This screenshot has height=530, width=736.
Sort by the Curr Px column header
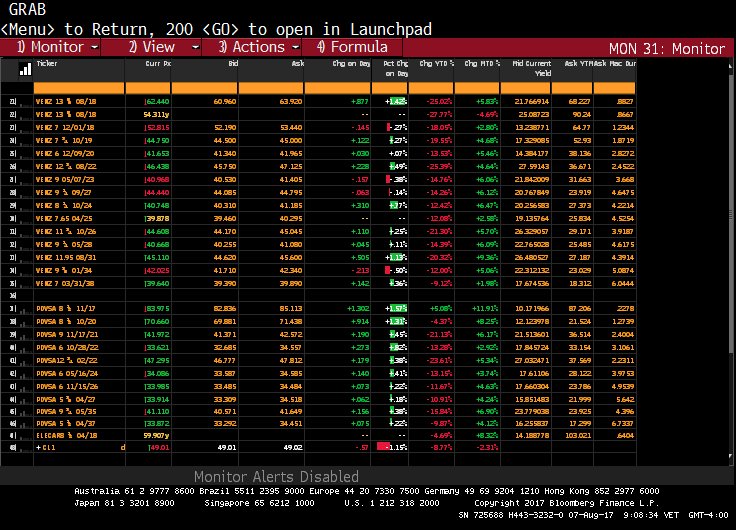click(x=158, y=63)
